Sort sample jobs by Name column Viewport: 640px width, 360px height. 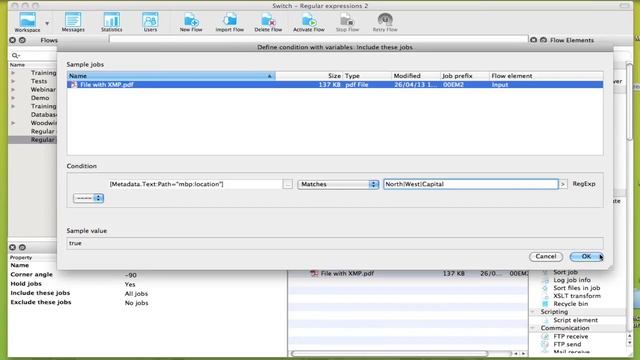coord(171,76)
